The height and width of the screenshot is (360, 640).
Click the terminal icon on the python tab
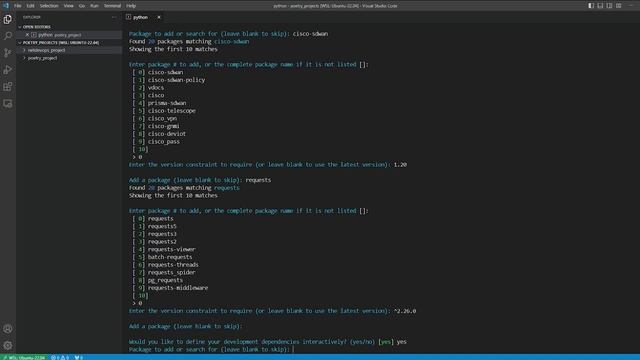click(x=129, y=17)
